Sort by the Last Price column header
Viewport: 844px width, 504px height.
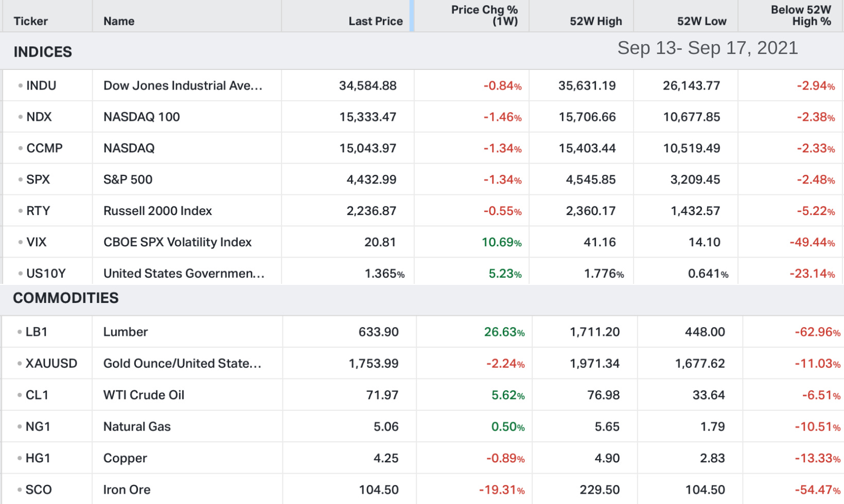coord(376,21)
